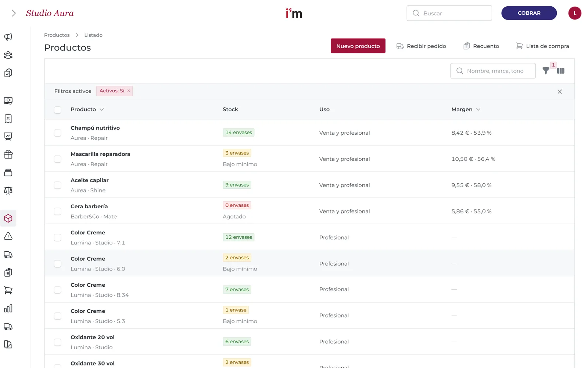The width and height of the screenshot is (588, 368).
Task: Check the Champú nutritivo row checkbox
Action: [58, 133]
